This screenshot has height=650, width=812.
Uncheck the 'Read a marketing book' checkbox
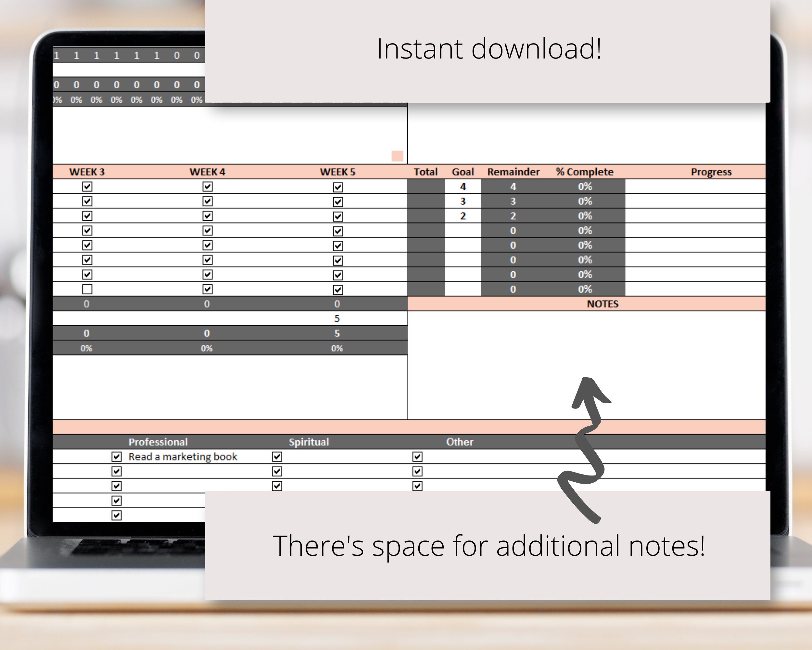tap(116, 457)
